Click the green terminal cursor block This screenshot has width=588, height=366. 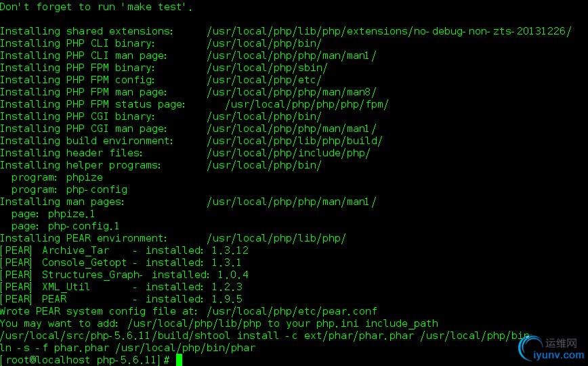tap(180, 360)
